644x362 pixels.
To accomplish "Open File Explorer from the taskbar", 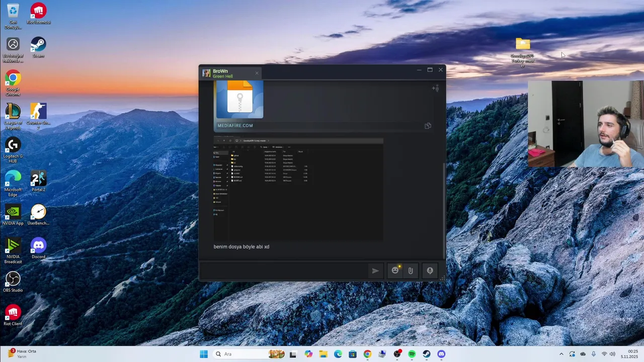I will pos(323,354).
